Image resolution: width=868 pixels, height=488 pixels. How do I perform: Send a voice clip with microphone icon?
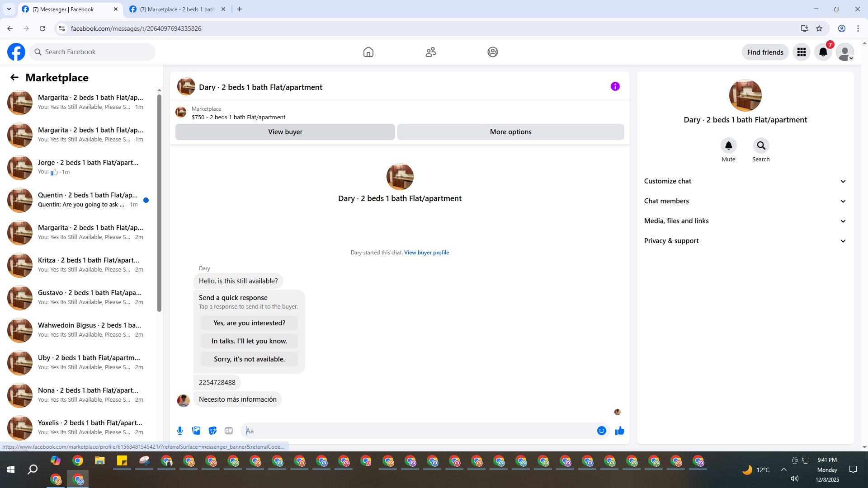click(x=180, y=431)
